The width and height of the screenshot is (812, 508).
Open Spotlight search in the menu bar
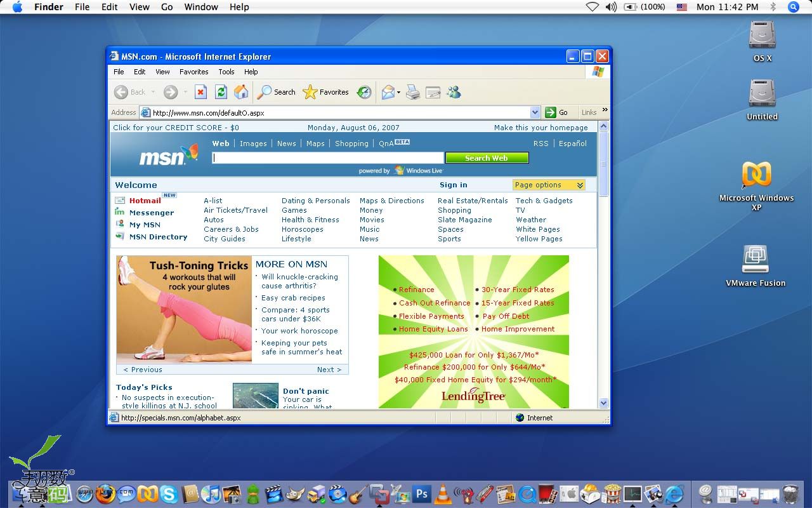(793, 7)
